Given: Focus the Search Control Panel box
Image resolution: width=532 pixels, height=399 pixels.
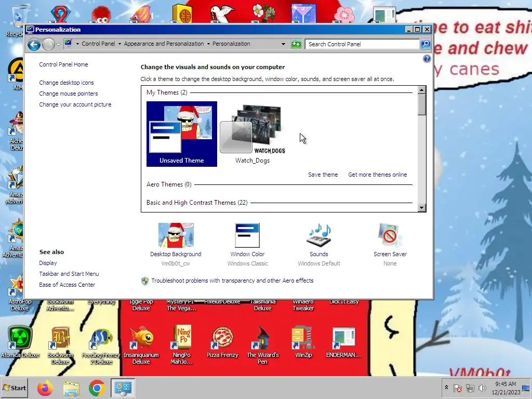Looking at the screenshot, I should click(362, 44).
